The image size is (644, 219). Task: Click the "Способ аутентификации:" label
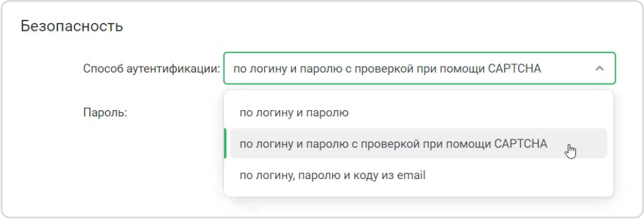(152, 69)
